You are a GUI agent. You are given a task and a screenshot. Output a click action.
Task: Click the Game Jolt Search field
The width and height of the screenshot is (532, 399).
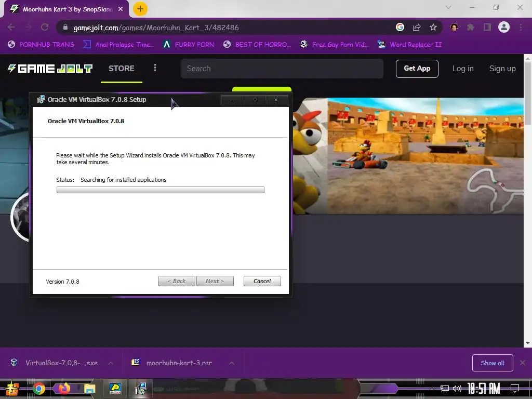tap(282, 69)
